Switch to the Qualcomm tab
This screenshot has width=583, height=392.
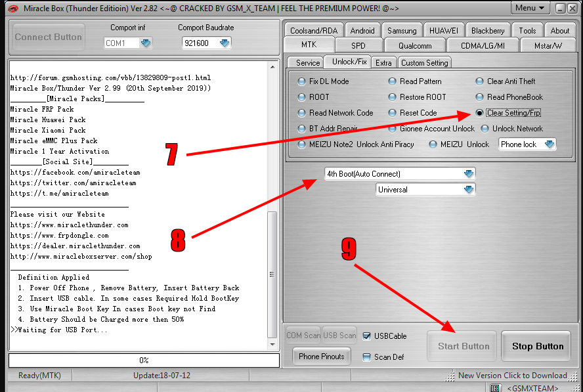tap(415, 46)
